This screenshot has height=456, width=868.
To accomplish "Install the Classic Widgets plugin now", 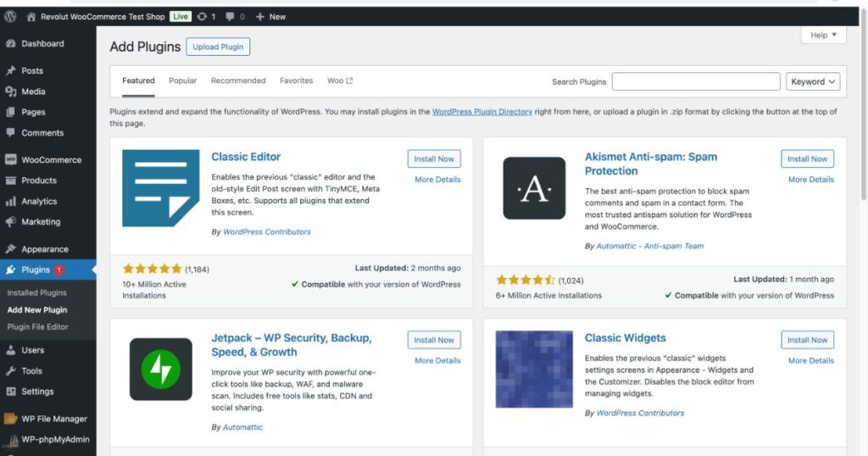I will click(x=807, y=340).
